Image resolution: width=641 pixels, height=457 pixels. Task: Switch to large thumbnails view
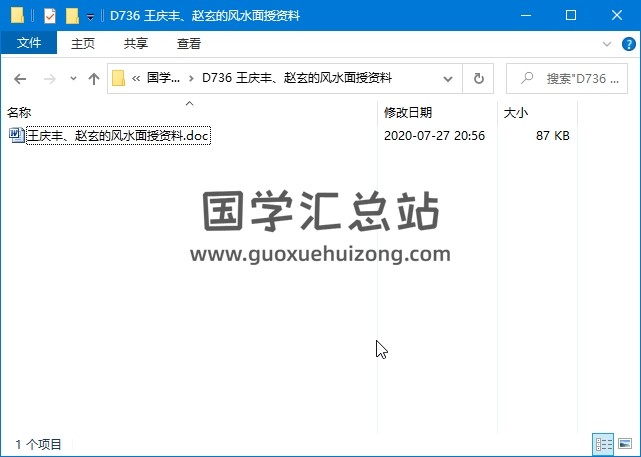tap(625, 444)
